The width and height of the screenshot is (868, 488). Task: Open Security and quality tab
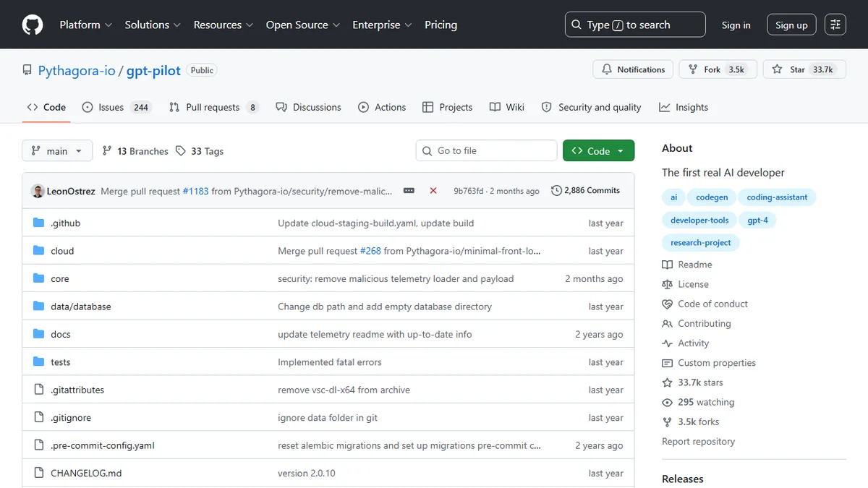(592, 107)
